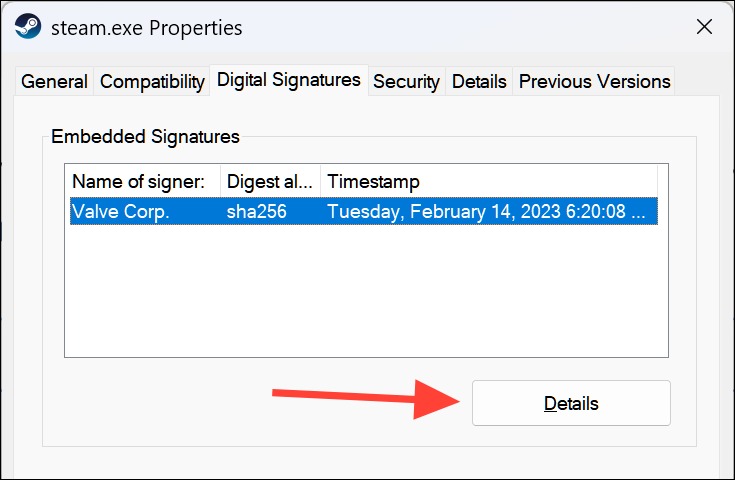Click the Steam logo icon in title bar
The image size is (735, 480).
(28, 26)
